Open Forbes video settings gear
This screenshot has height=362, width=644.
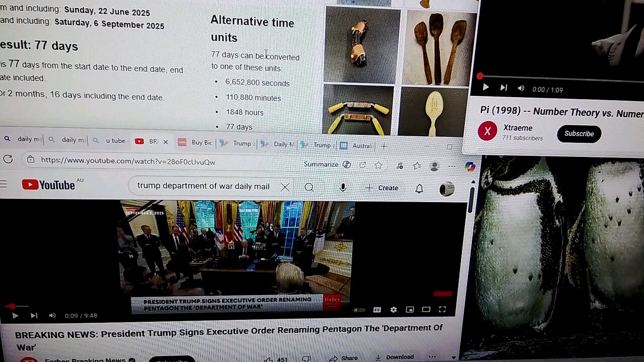(x=393, y=310)
